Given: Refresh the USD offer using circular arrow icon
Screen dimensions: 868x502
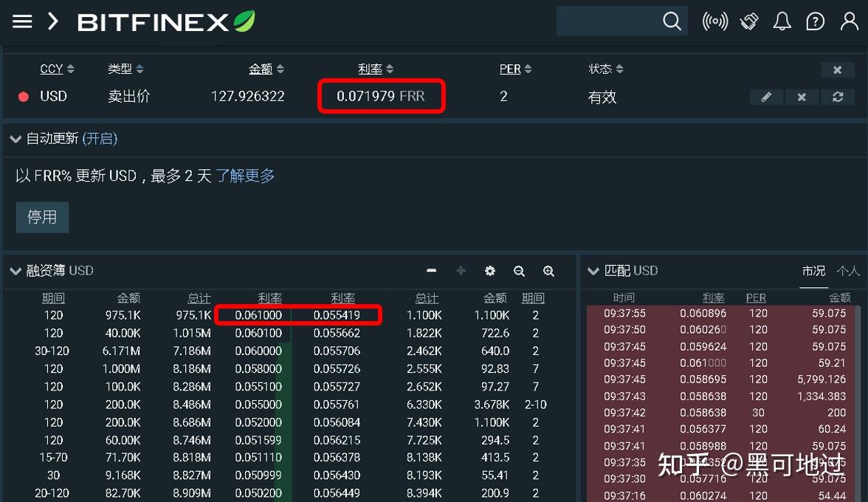Looking at the screenshot, I should coord(837,96).
